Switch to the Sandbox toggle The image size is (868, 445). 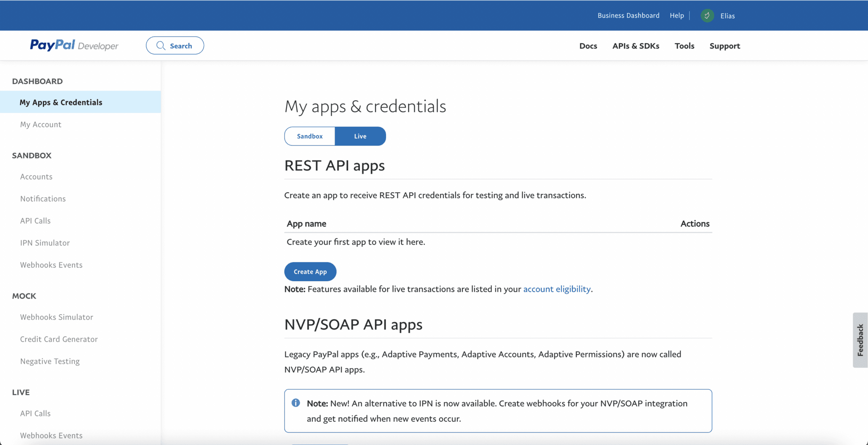pyautogui.click(x=310, y=136)
